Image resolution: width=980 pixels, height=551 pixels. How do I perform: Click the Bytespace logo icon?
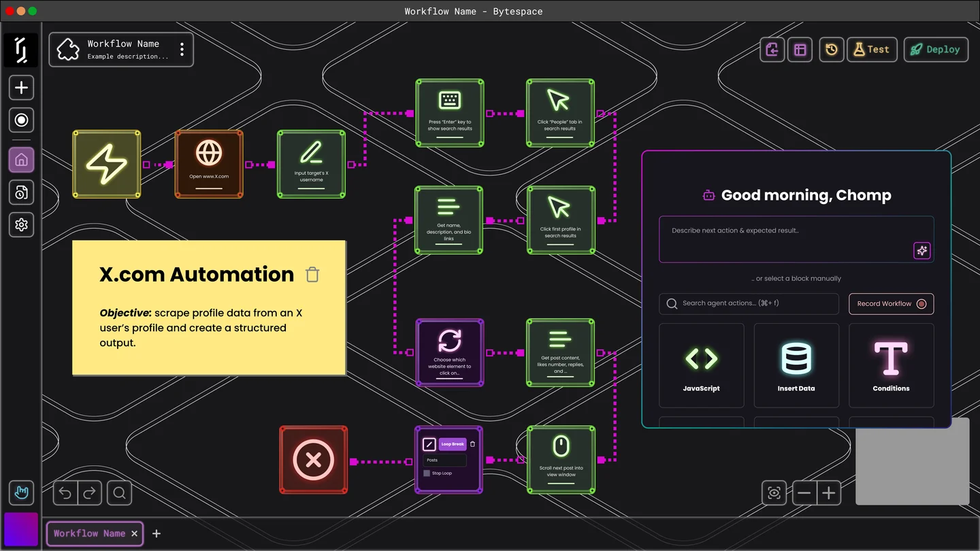21,50
